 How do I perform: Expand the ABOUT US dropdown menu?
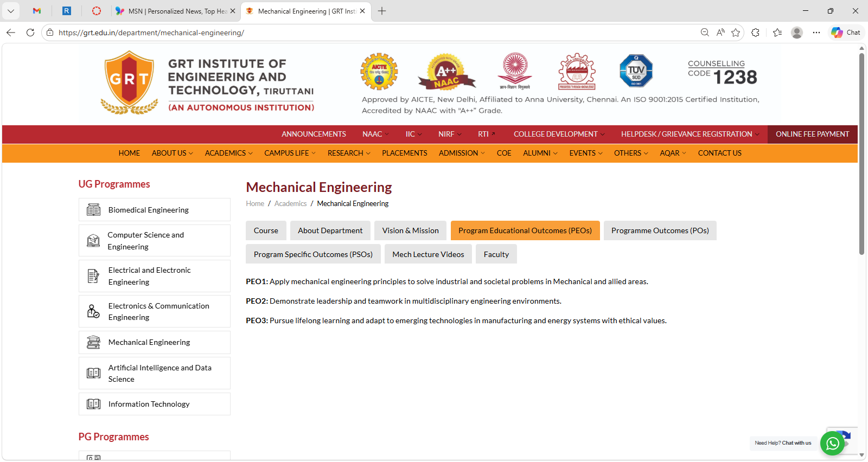click(172, 153)
